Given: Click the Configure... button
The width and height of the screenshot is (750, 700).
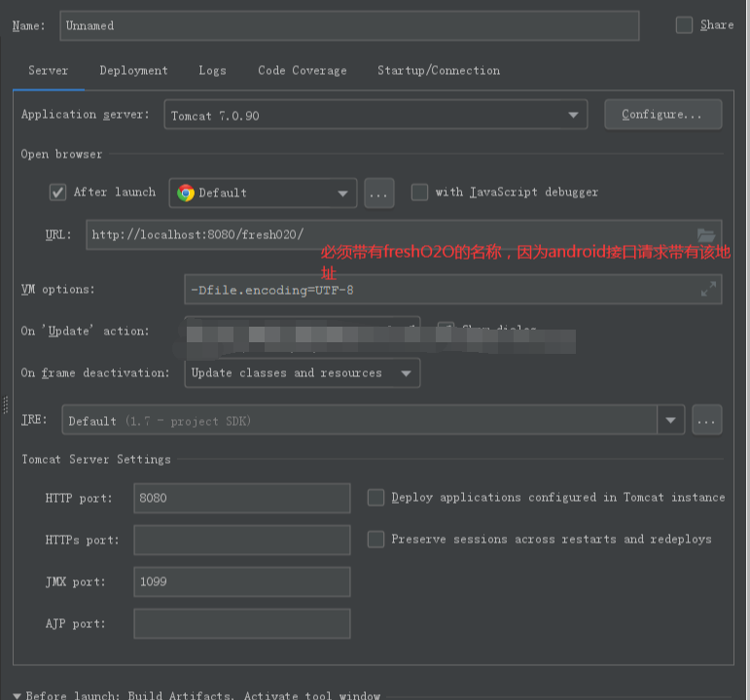Looking at the screenshot, I should [x=663, y=115].
